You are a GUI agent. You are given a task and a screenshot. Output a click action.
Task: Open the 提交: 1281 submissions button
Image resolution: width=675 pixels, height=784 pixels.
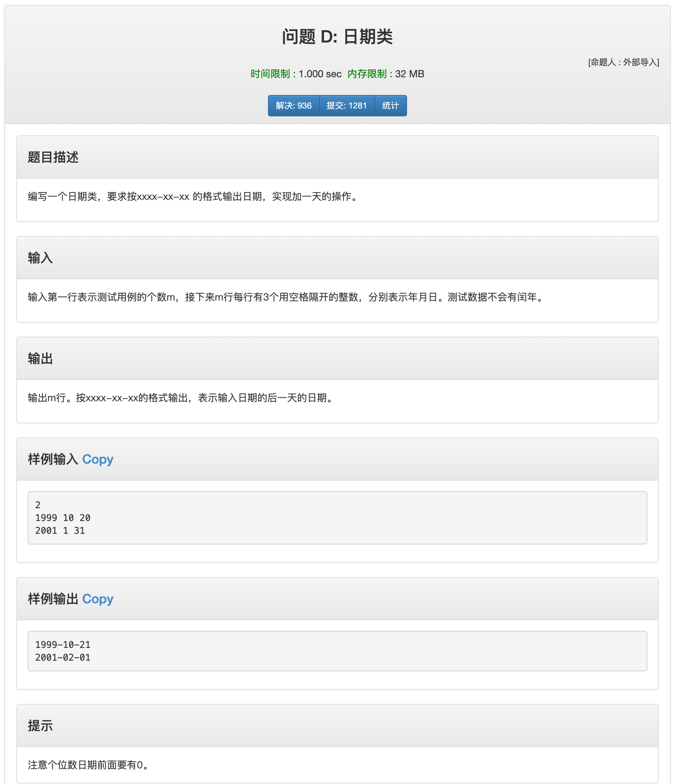[347, 106]
